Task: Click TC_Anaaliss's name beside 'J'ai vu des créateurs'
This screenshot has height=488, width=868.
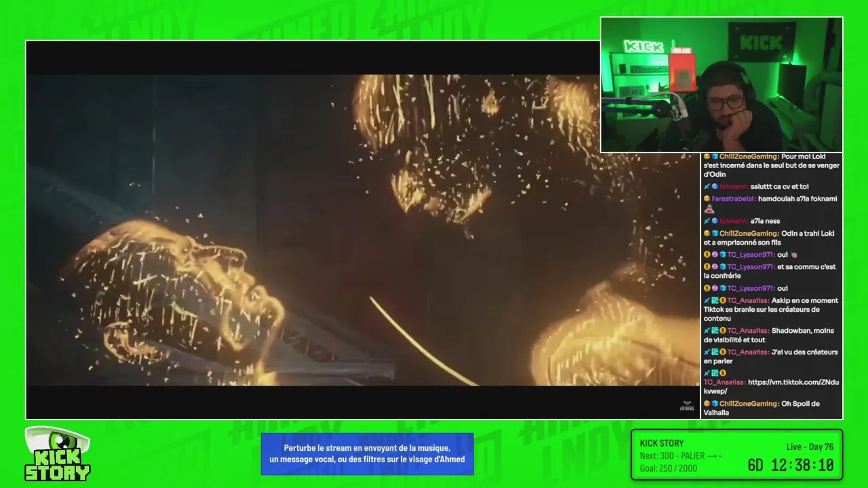Action: coord(749,352)
